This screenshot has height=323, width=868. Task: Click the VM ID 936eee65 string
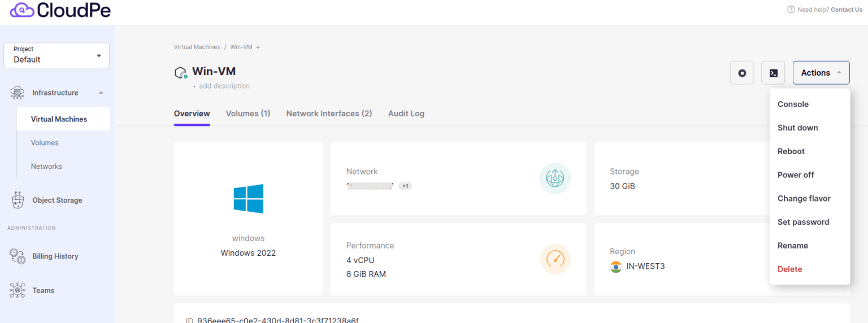tap(278, 320)
